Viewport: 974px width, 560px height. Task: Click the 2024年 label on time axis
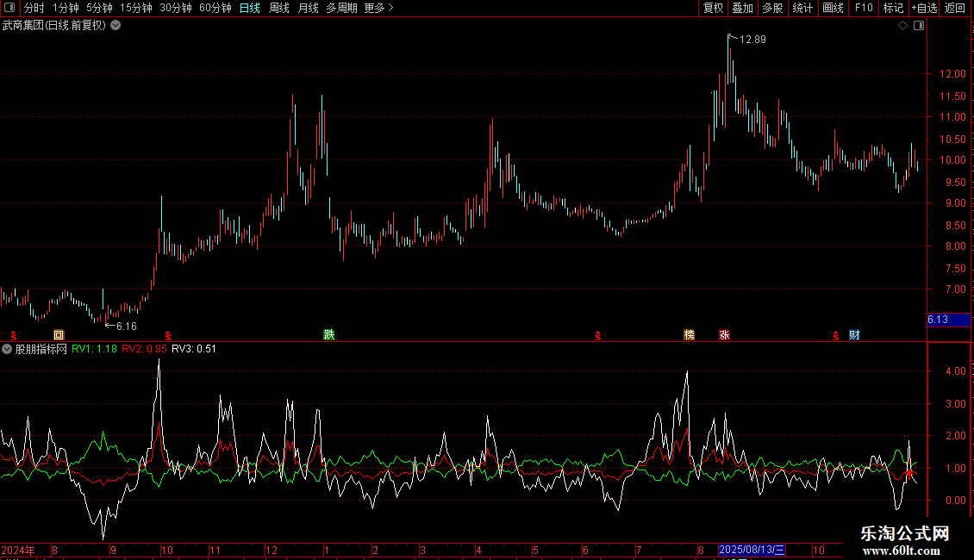click(x=18, y=550)
